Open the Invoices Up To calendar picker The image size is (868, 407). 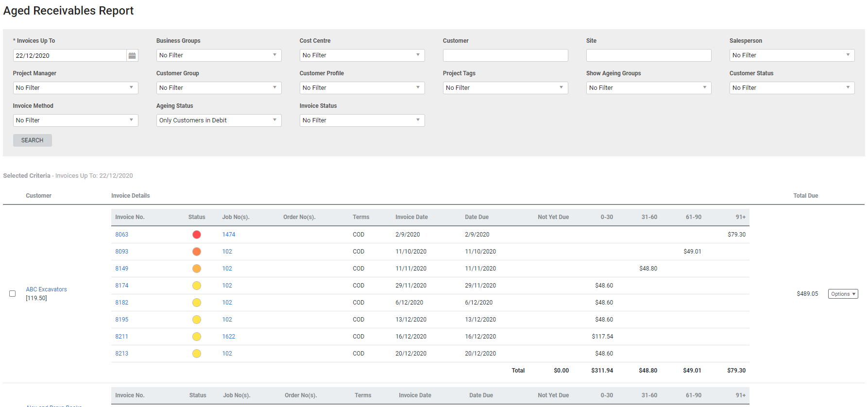click(132, 55)
